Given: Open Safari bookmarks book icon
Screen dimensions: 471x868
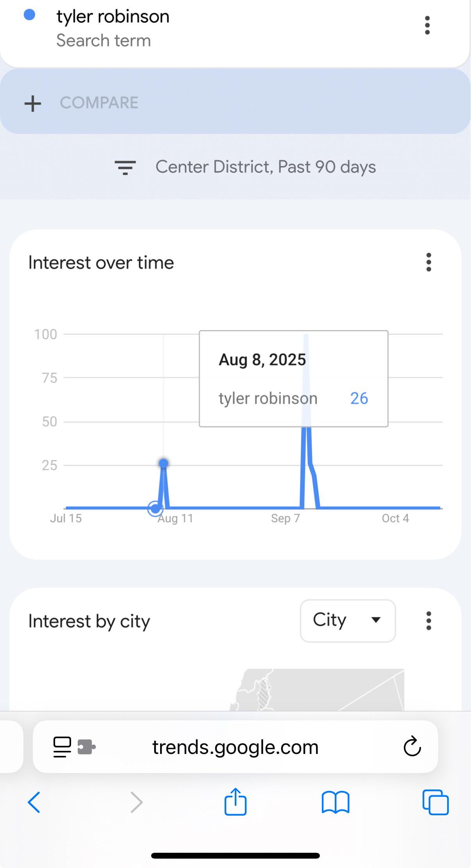Looking at the screenshot, I should point(335,802).
